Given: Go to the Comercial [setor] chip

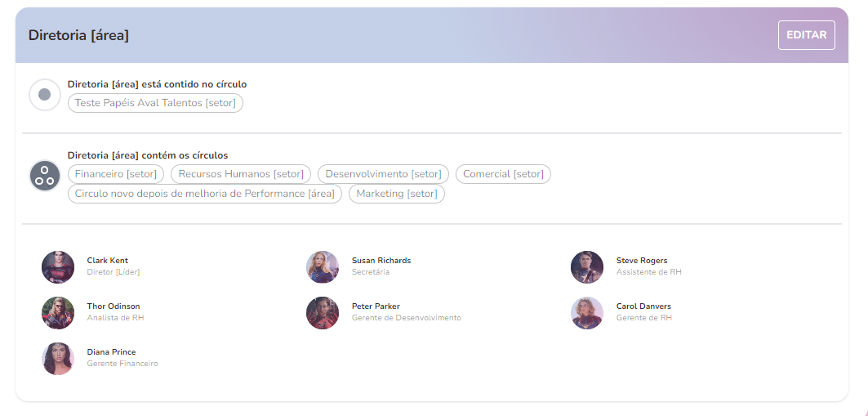Looking at the screenshot, I should tap(503, 174).
